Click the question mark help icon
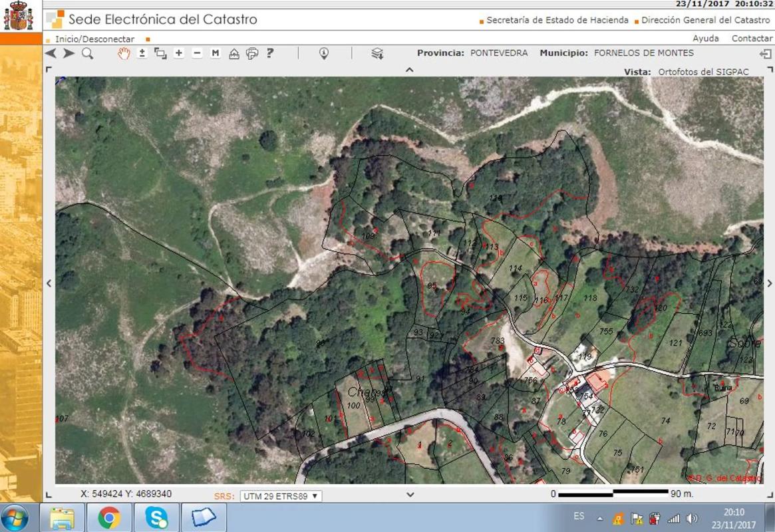 [x=270, y=53]
